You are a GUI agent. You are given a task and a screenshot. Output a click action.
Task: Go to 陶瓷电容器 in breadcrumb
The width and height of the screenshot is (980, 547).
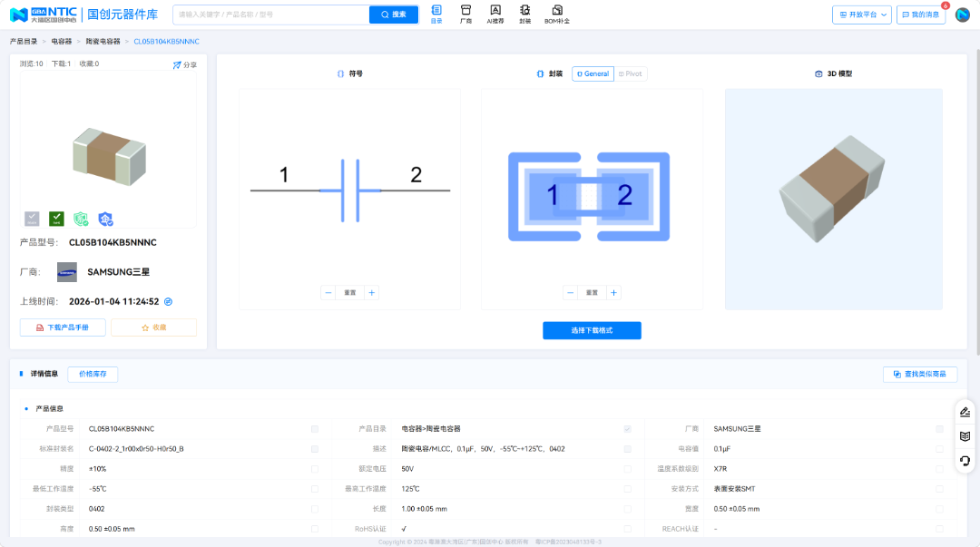coord(103,41)
